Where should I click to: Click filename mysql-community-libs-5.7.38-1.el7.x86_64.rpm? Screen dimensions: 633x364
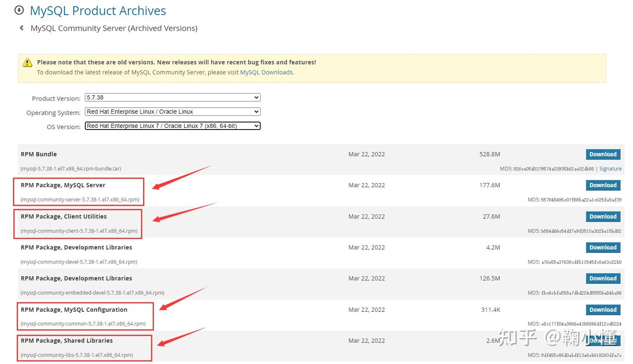click(x=77, y=355)
